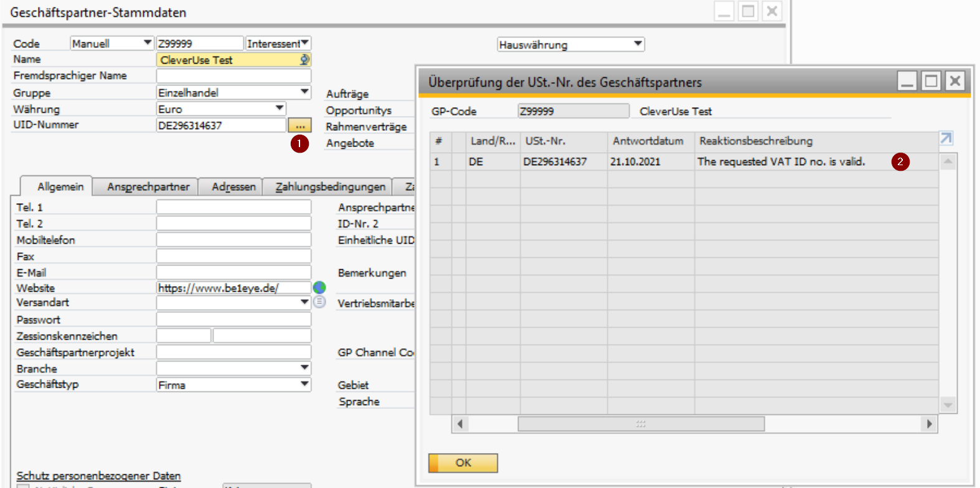Click the expand arrow icon above the VAT table
Screen dimensions: 980x488
pyautogui.click(x=946, y=138)
